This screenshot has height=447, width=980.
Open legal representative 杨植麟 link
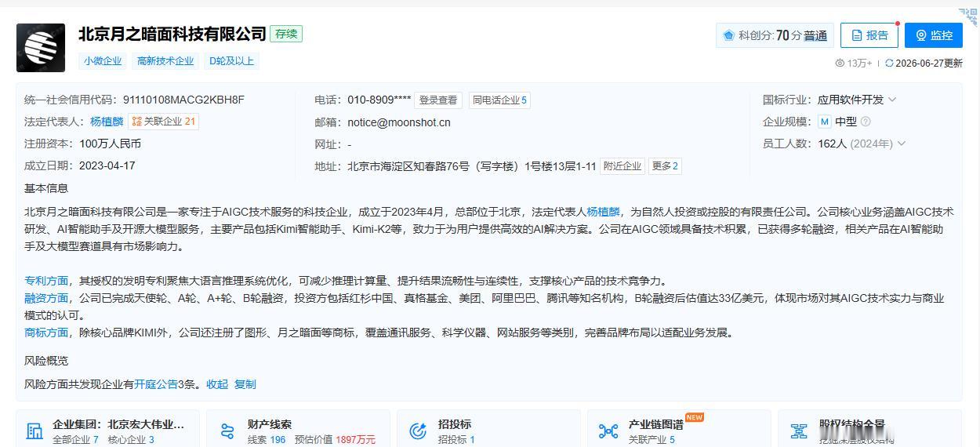tap(107, 122)
